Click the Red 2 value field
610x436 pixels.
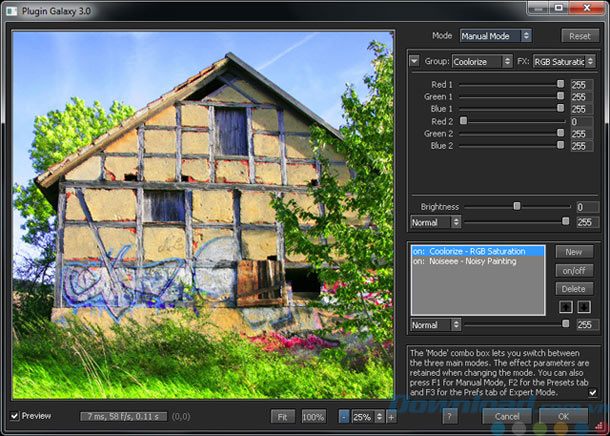point(582,121)
